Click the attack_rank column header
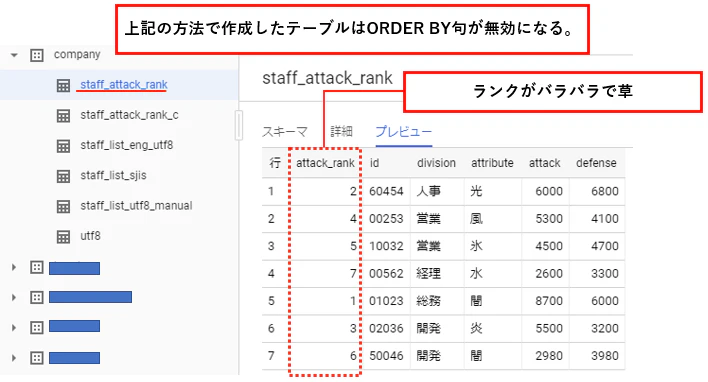 pyautogui.click(x=325, y=163)
